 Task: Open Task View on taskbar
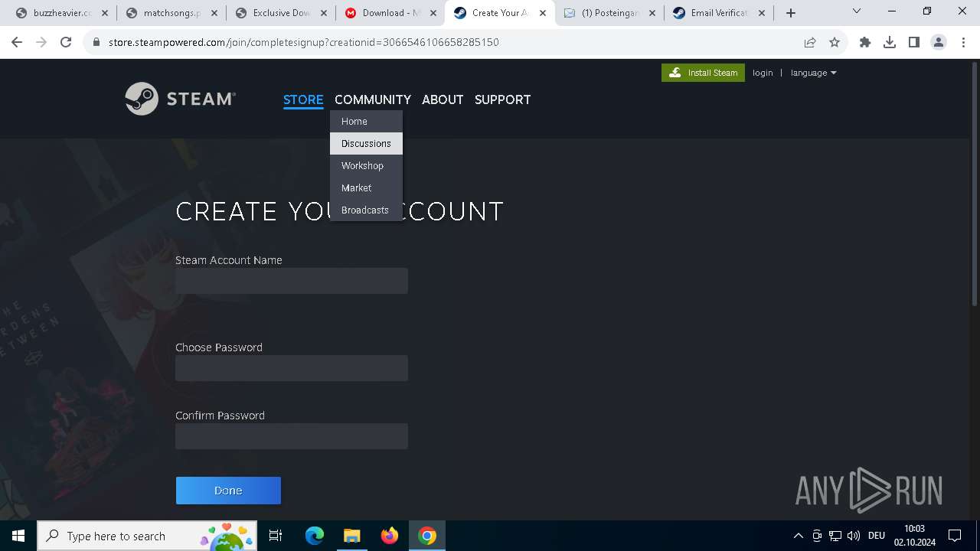click(x=276, y=536)
